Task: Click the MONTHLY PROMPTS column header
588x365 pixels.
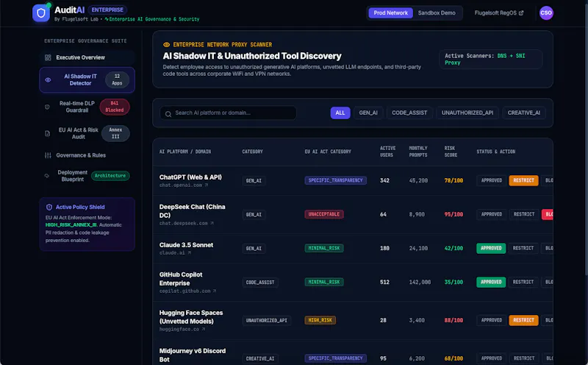Action: [x=418, y=152]
